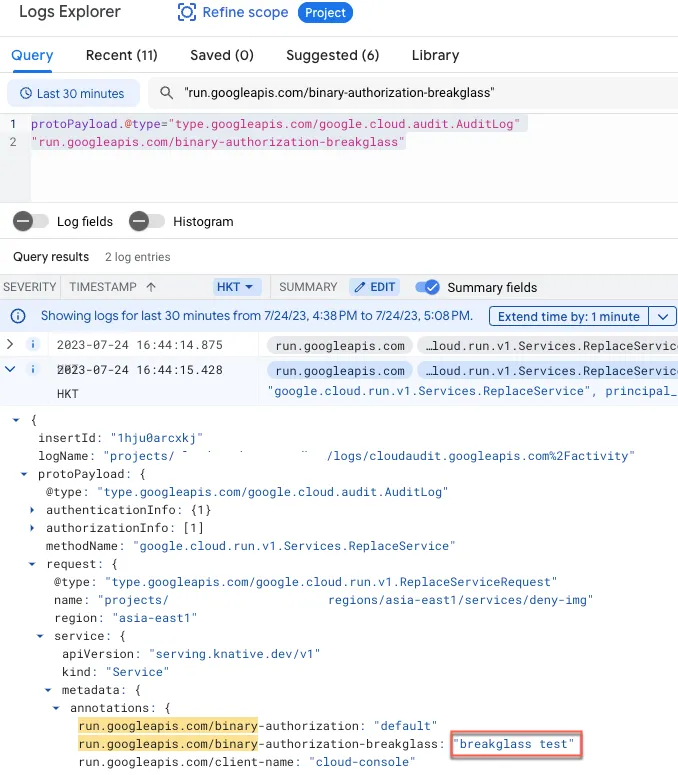Open the Suggested (6) tab
The image size is (678, 775).
[333, 55]
